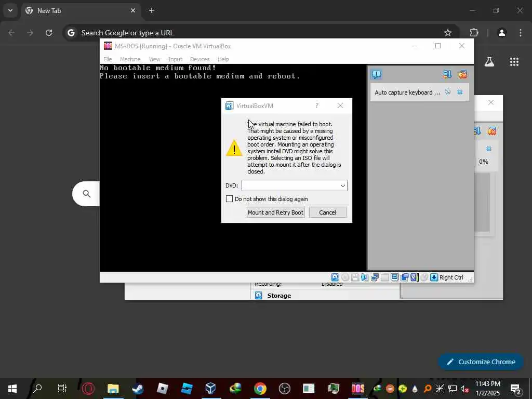Click the Customize Chrome button
The height and width of the screenshot is (399, 532).
pyautogui.click(x=481, y=362)
